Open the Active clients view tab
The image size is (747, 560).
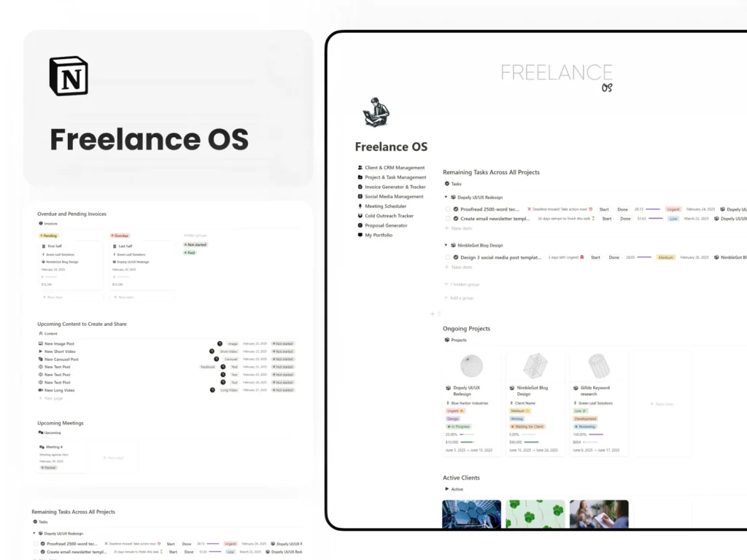454,489
